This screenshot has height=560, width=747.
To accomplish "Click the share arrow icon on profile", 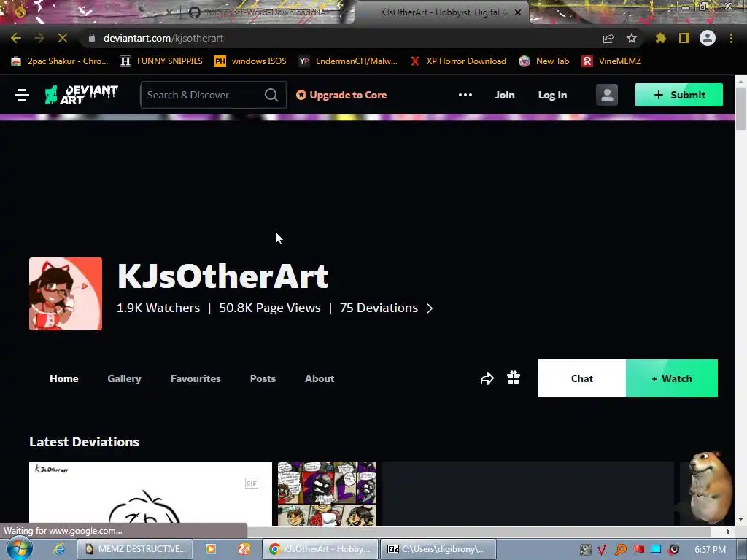I will coord(487,378).
